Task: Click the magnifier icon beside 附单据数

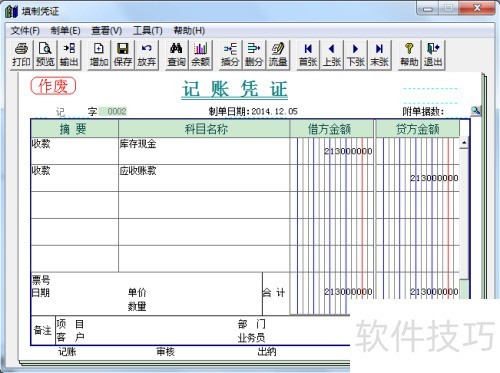Action: tap(476, 111)
